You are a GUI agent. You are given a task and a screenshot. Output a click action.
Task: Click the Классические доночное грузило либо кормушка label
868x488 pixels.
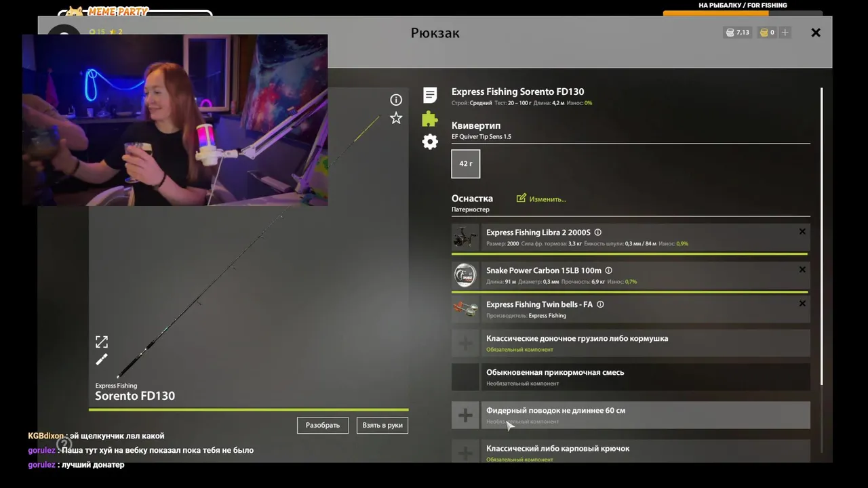pyautogui.click(x=577, y=338)
